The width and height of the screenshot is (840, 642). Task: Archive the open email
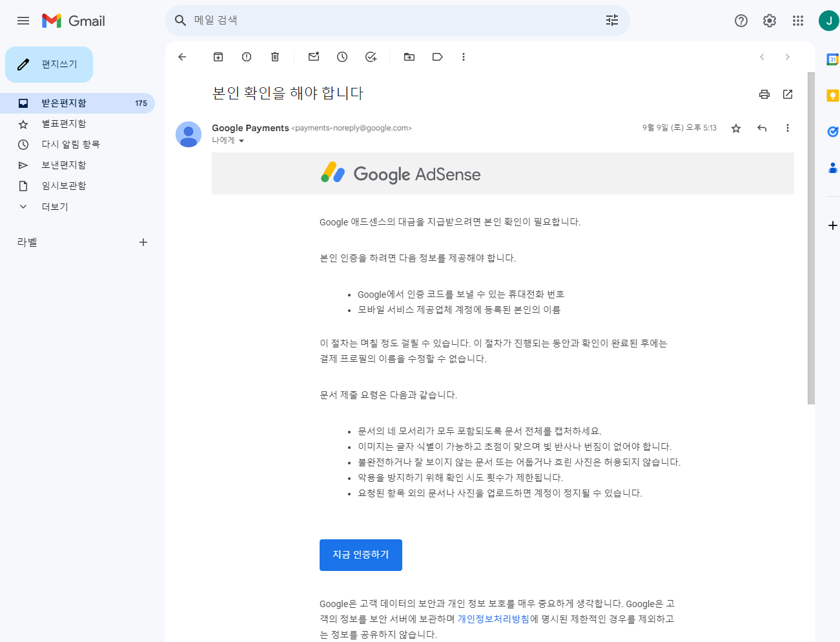coord(218,57)
